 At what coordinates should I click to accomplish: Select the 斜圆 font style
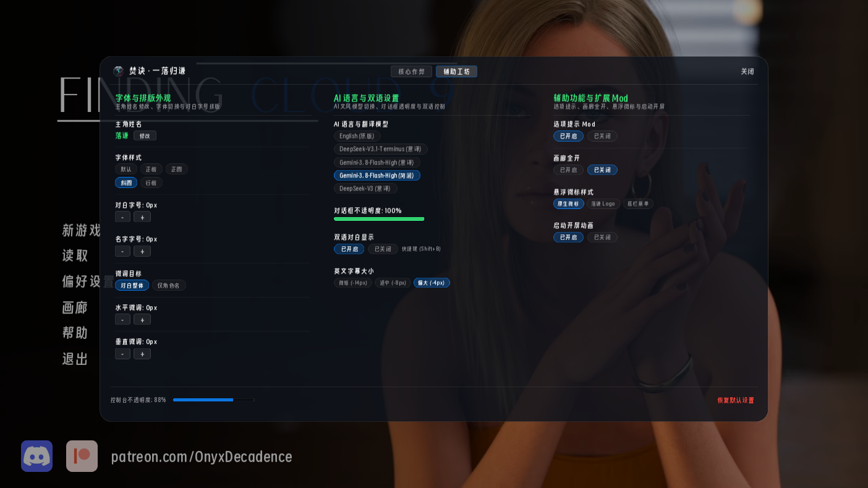tap(126, 182)
